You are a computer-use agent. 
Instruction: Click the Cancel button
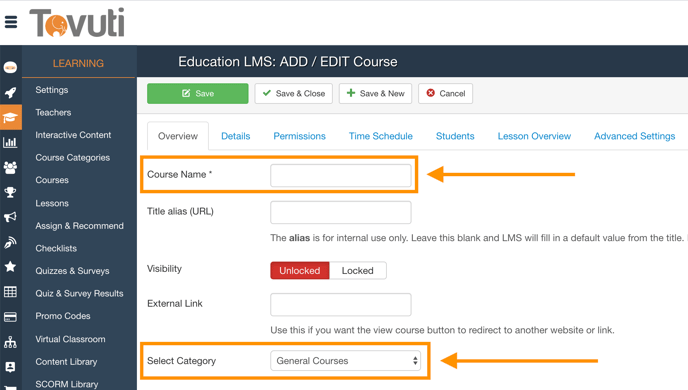click(445, 93)
